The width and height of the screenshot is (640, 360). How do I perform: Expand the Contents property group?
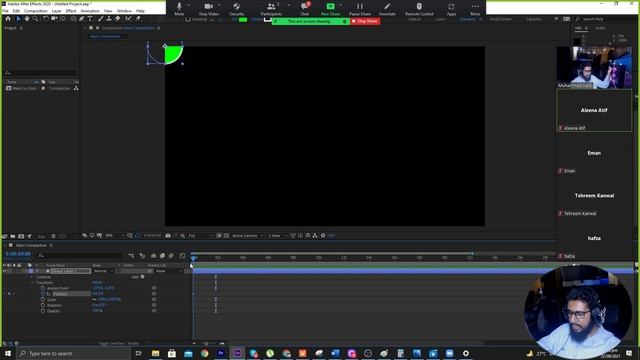pos(32,277)
